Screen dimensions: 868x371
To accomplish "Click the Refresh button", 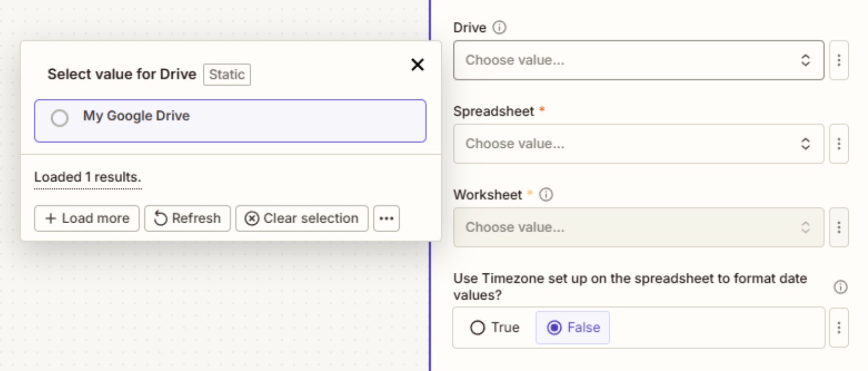I will pos(187,218).
